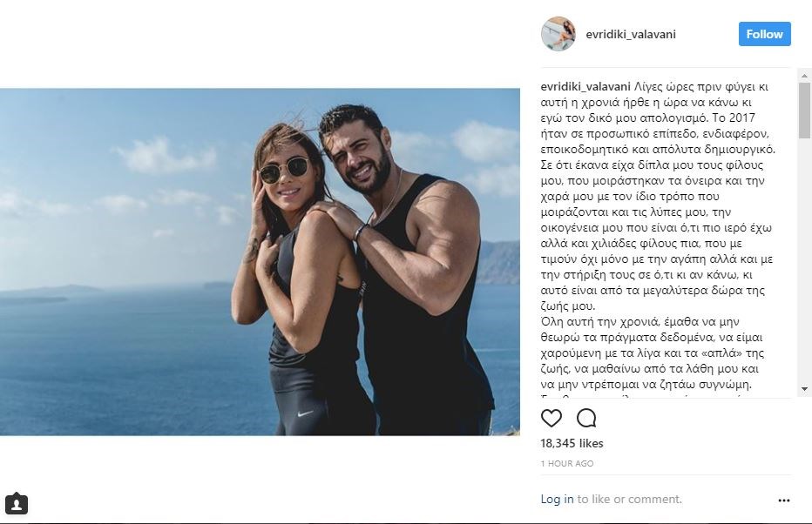Click the scrollbar down arrow in the caption

pos(804,389)
